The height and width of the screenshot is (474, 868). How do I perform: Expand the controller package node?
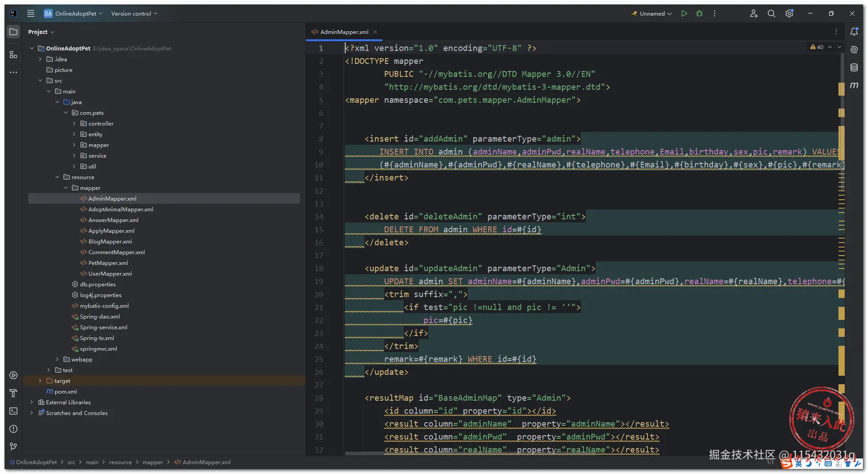click(74, 123)
